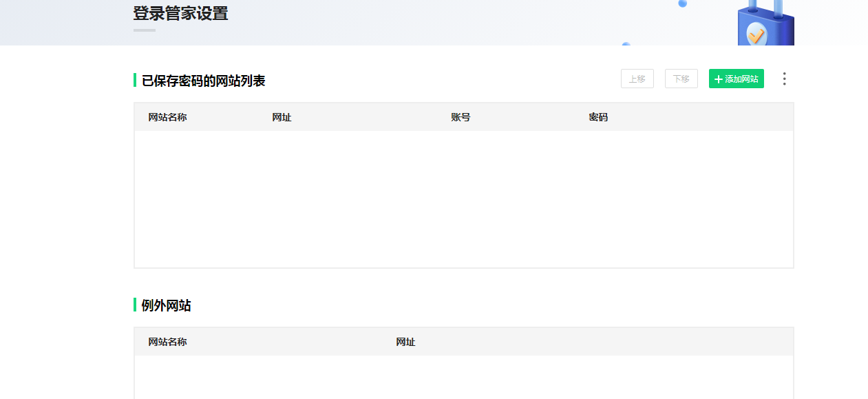Click the green bar beside 已保存密码的网站列表

click(135, 81)
